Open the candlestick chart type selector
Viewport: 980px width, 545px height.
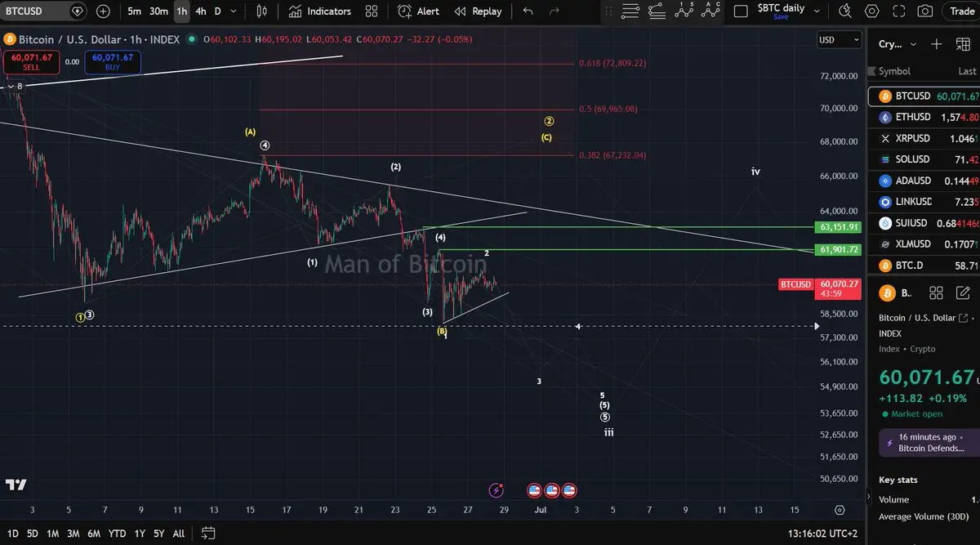point(261,11)
